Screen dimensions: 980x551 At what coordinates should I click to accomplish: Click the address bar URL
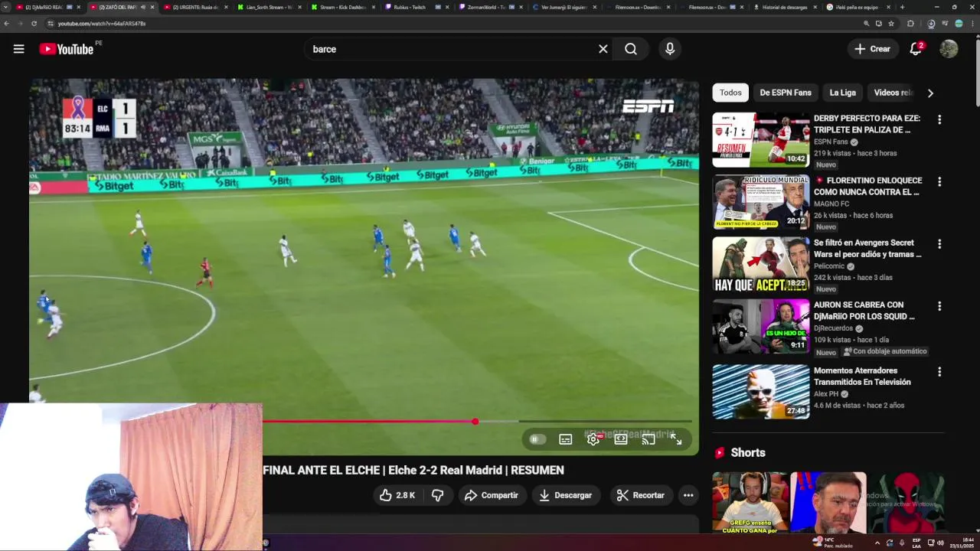(102, 24)
